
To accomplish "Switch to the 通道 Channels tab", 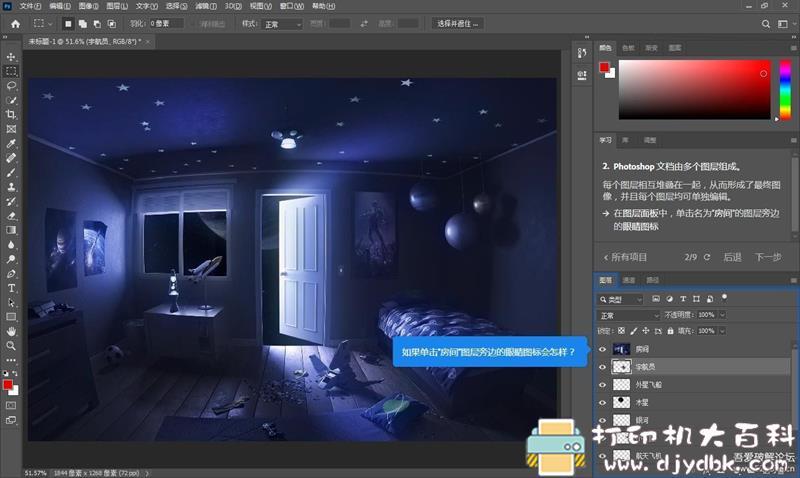I will [x=629, y=280].
